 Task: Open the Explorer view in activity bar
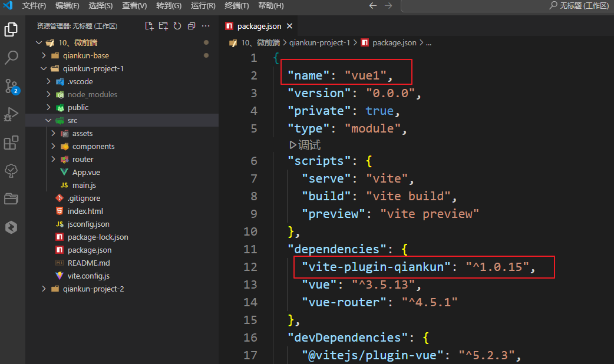[x=11, y=29]
